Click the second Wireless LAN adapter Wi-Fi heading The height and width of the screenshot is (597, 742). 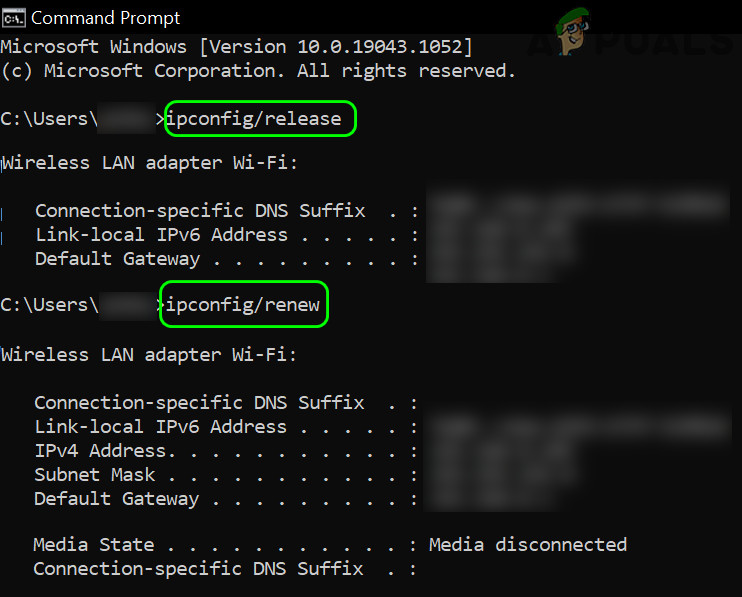click(x=149, y=354)
